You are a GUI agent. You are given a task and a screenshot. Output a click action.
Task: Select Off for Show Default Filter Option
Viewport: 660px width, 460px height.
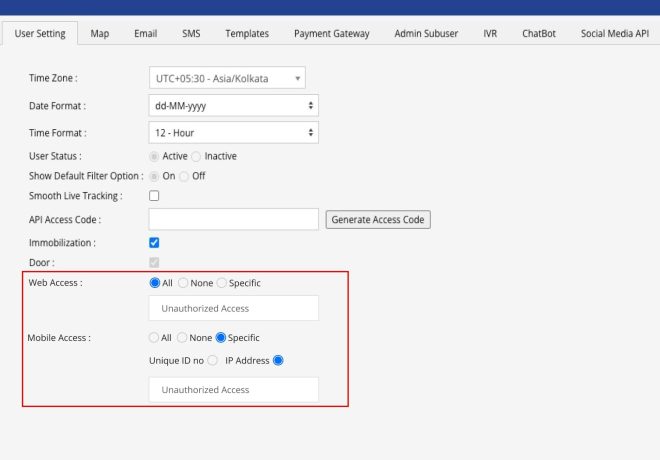(184, 176)
